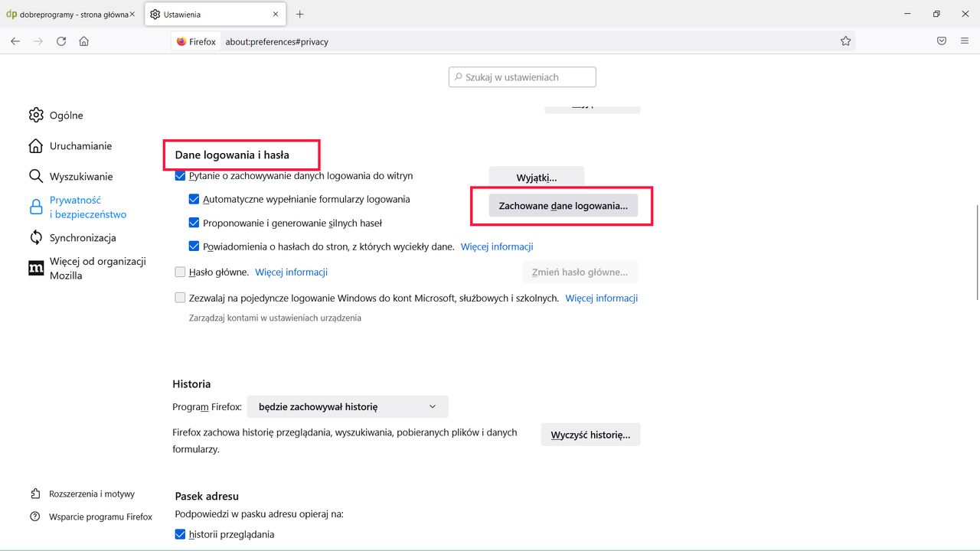Click inside the Szukaj w ustawieniach field

point(521,77)
